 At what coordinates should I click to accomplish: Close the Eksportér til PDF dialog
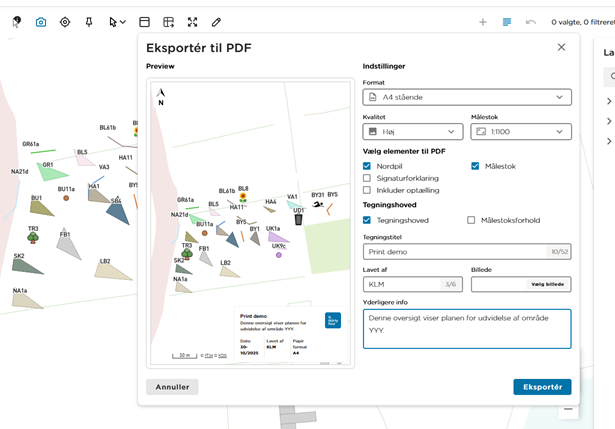(x=561, y=47)
